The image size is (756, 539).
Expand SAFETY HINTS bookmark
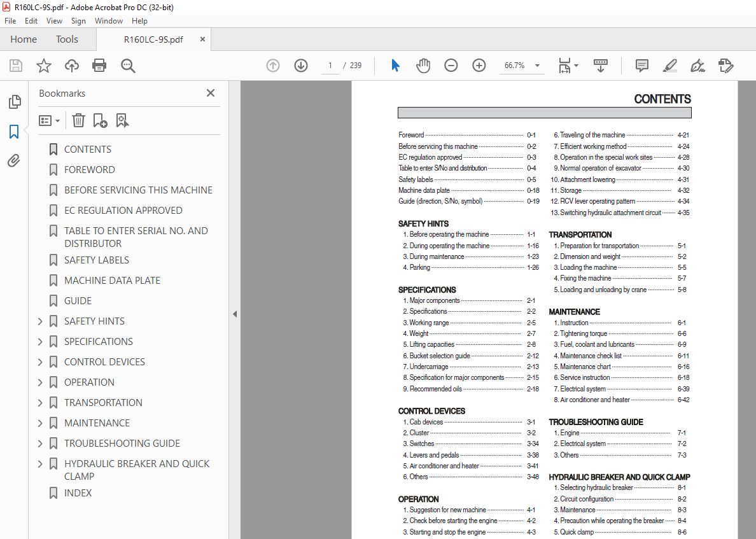tap(40, 321)
